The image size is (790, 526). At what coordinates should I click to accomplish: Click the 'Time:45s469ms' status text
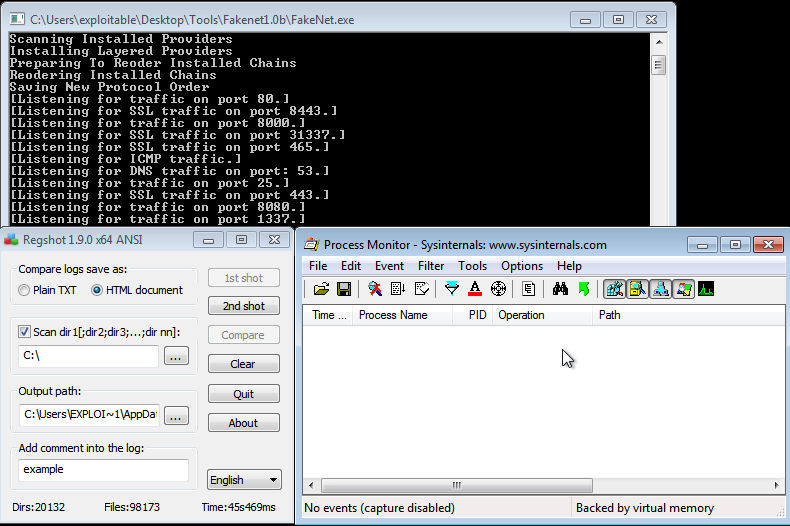click(x=238, y=507)
